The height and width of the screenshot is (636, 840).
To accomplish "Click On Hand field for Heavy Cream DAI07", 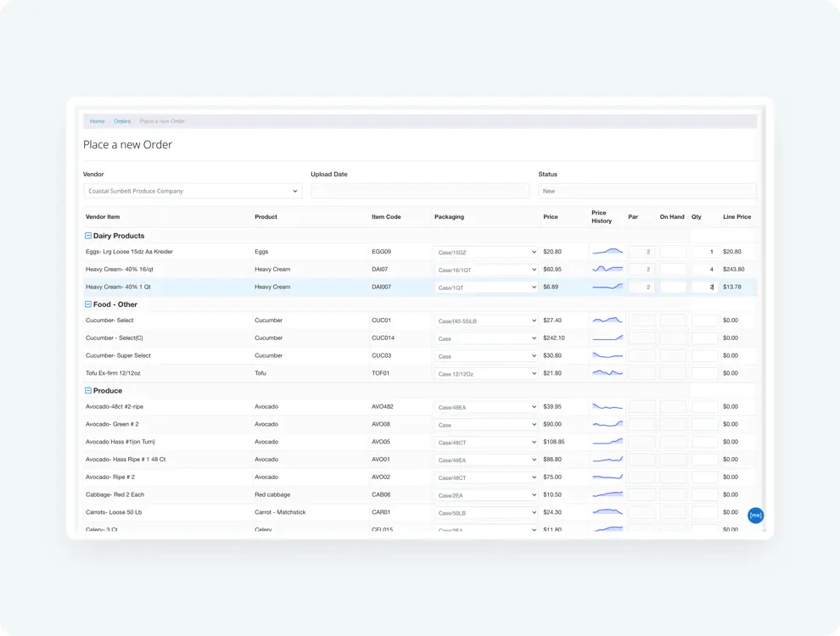I will click(x=673, y=270).
